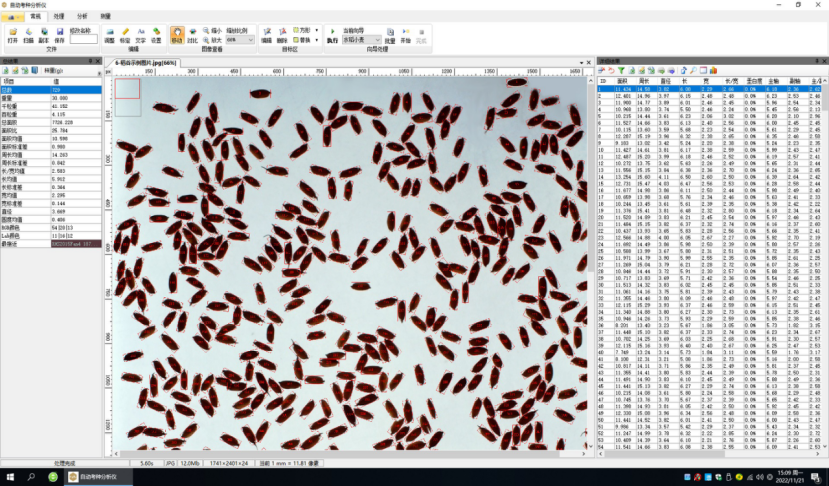This screenshot has width=829, height=486.
Task: Click the 批量 (Batch) icon
Action: [x=390, y=35]
